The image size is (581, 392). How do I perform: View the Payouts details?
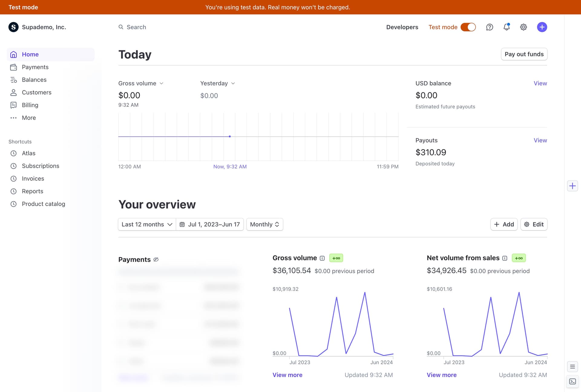(540, 140)
